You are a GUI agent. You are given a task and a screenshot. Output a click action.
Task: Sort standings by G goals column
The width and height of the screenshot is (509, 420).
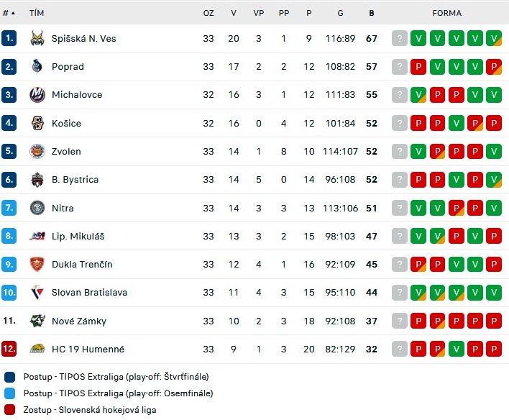pyautogui.click(x=340, y=13)
